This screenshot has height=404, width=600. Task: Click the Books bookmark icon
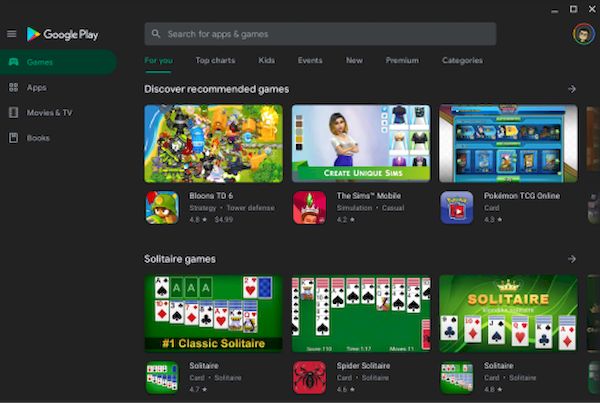(x=13, y=138)
